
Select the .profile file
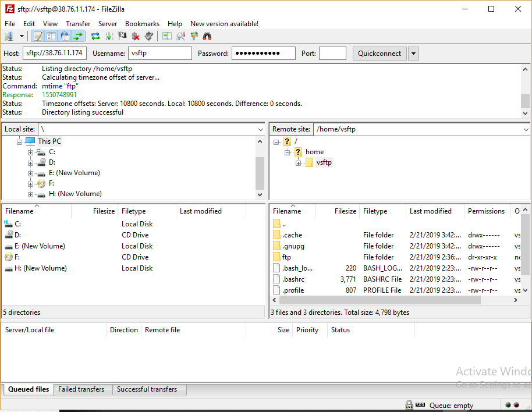(293, 290)
